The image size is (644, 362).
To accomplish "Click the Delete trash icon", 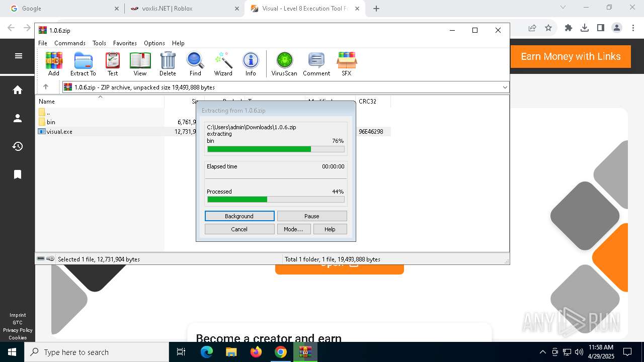I will (x=168, y=64).
